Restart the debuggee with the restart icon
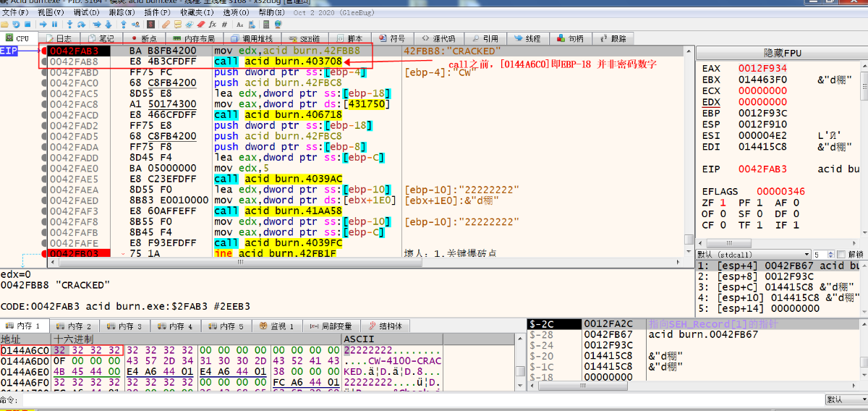The height and width of the screenshot is (411, 868). [x=16, y=25]
